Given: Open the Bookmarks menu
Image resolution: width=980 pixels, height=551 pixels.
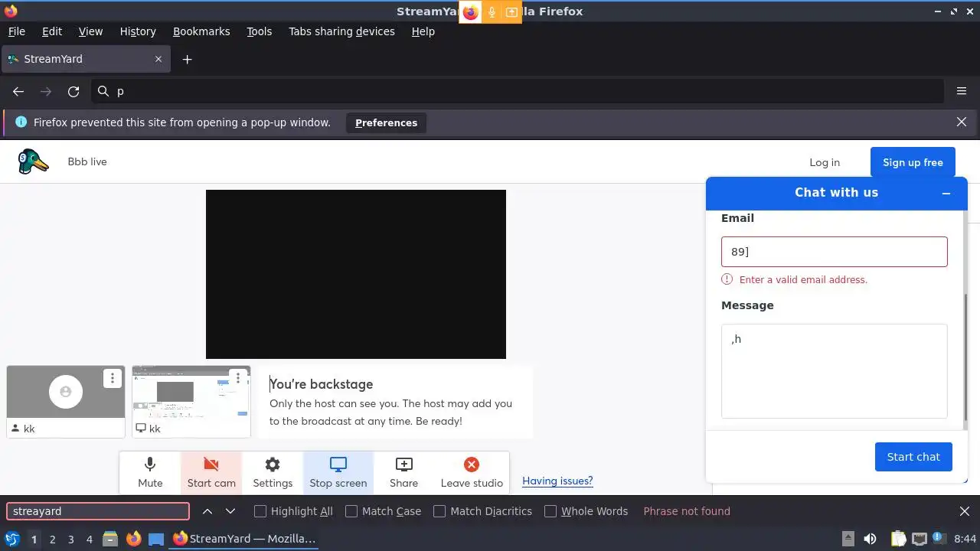Looking at the screenshot, I should click(201, 31).
